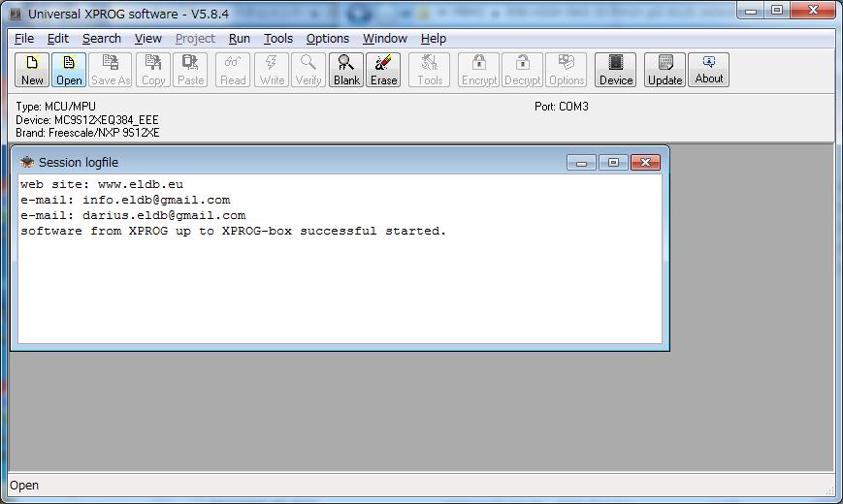Close the Session logfile window
Image resolution: width=843 pixels, height=504 pixels.
645,162
